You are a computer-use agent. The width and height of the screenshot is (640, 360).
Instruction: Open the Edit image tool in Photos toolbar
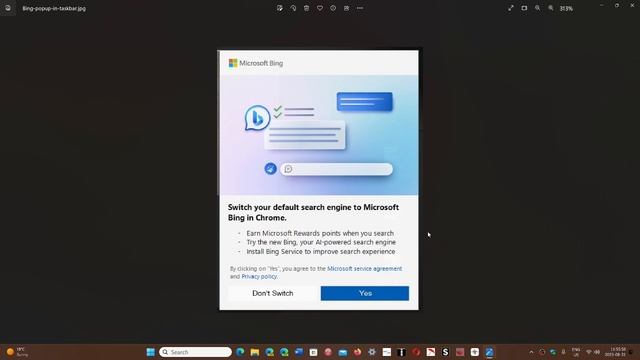click(280, 8)
